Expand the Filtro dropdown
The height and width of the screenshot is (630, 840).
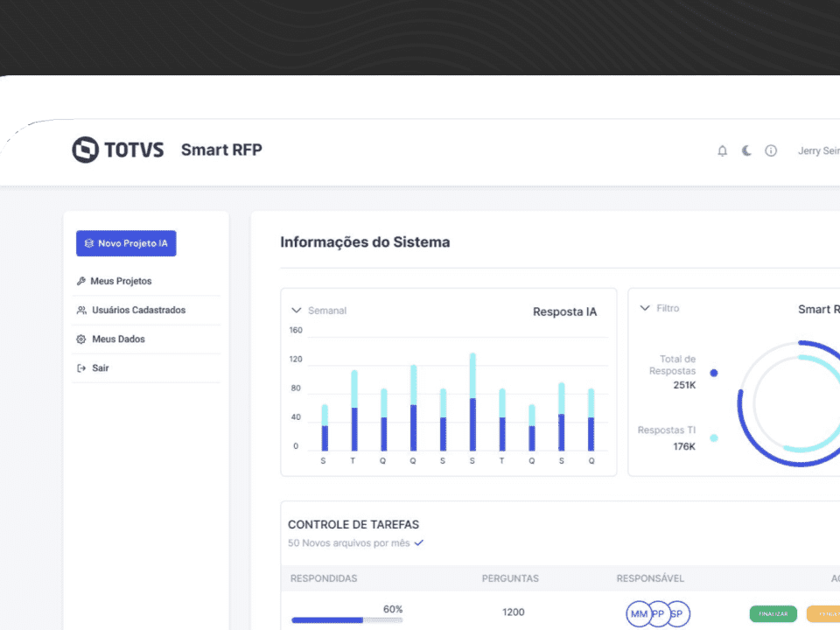660,308
